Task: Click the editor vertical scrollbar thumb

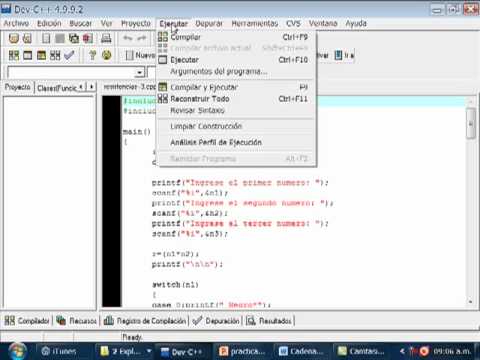Action: [471, 123]
